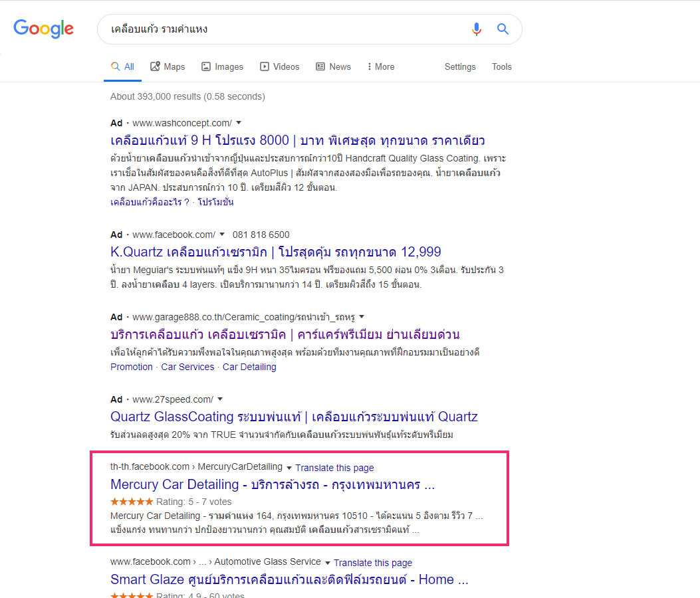Click the Car Detailing sitelink
The height and width of the screenshot is (598, 700).
click(x=249, y=367)
